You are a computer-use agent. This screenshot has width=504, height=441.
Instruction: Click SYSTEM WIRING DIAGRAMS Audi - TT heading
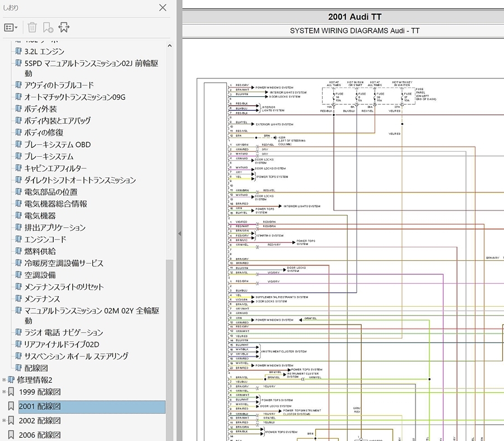coord(354,31)
